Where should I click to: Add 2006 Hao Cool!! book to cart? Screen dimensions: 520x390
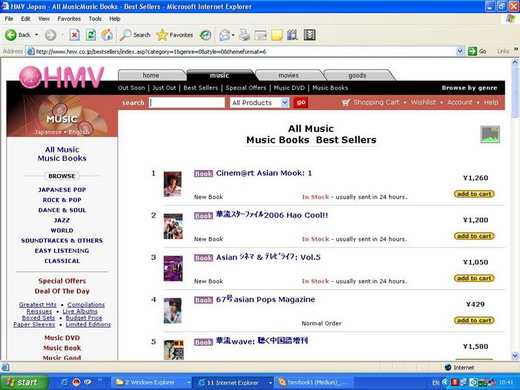point(474,236)
